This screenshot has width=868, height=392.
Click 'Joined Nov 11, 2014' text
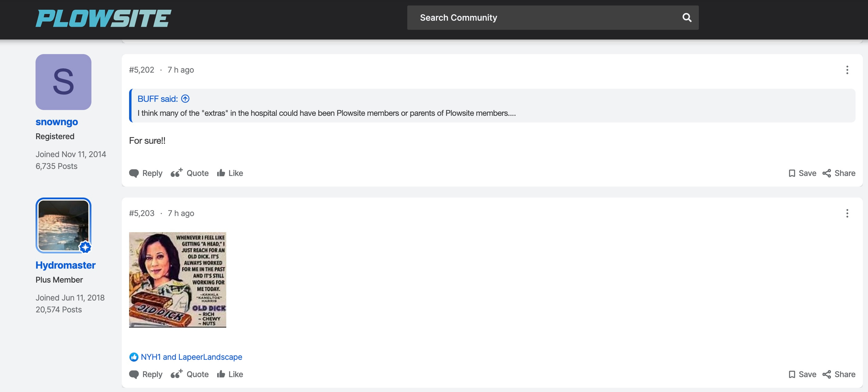tap(71, 154)
